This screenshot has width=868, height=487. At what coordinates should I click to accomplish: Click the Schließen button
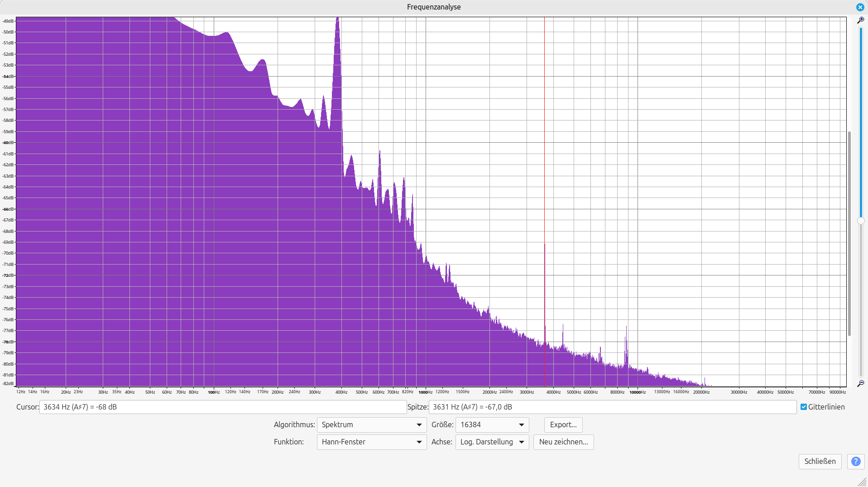click(820, 461)
